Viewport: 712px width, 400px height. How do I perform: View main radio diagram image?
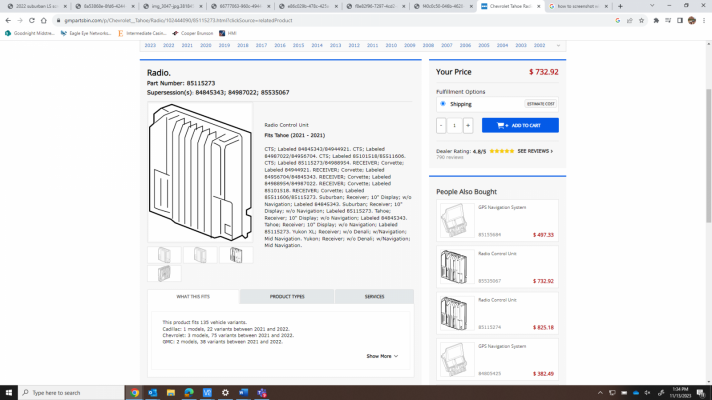click(200, 172)
